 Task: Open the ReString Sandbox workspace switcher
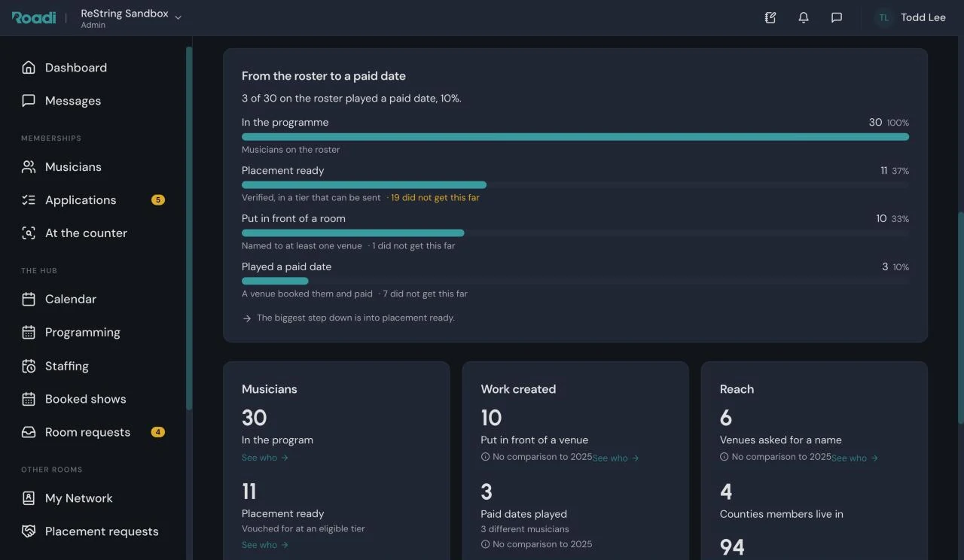point(131,18)
